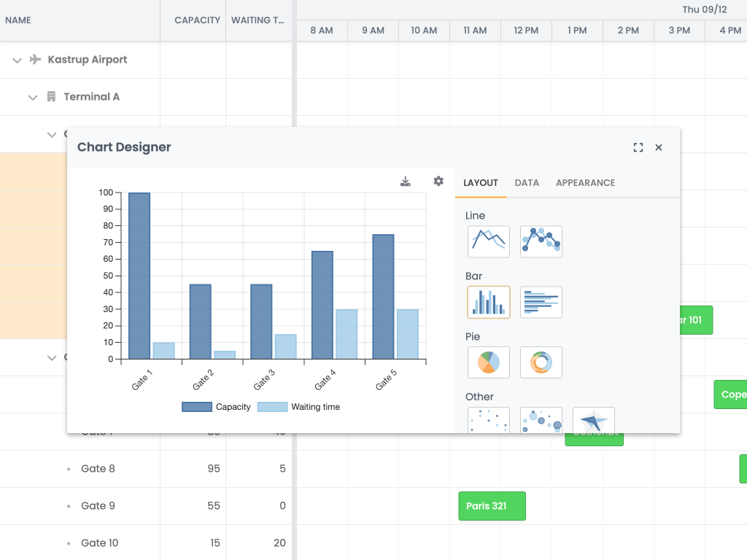
Task: Sort by the NAME column header
Action: [80, 20]
